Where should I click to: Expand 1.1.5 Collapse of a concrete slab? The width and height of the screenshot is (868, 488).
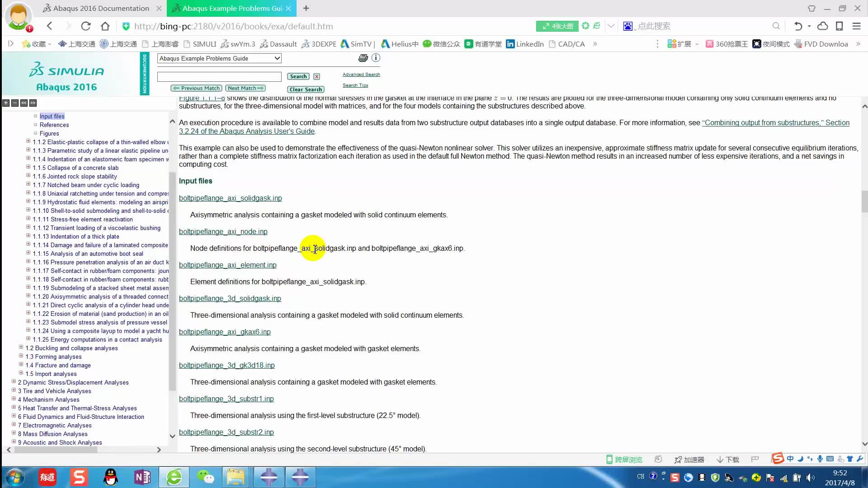(x=28, y=167)
